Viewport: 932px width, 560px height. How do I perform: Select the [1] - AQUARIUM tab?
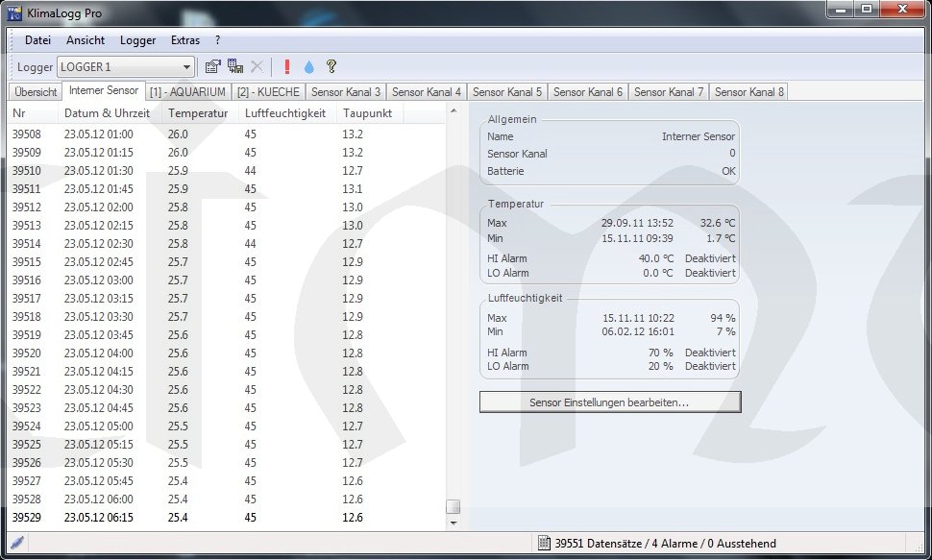click(x=187, y=92)
